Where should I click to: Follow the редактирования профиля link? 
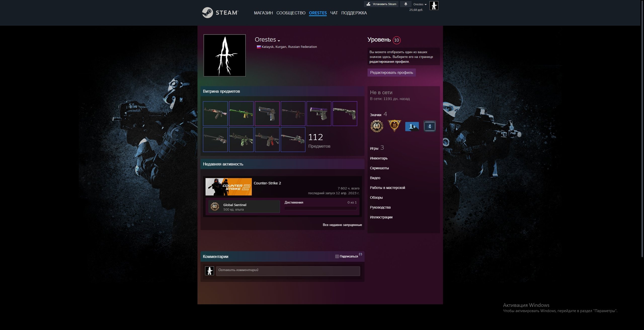click(389, 62)
